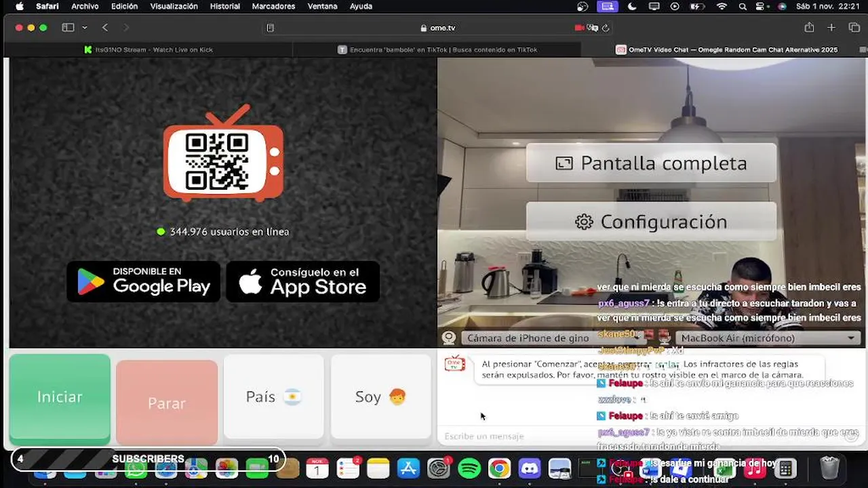Click the App Store download badge
868x488 pixels.
point(302,281)
